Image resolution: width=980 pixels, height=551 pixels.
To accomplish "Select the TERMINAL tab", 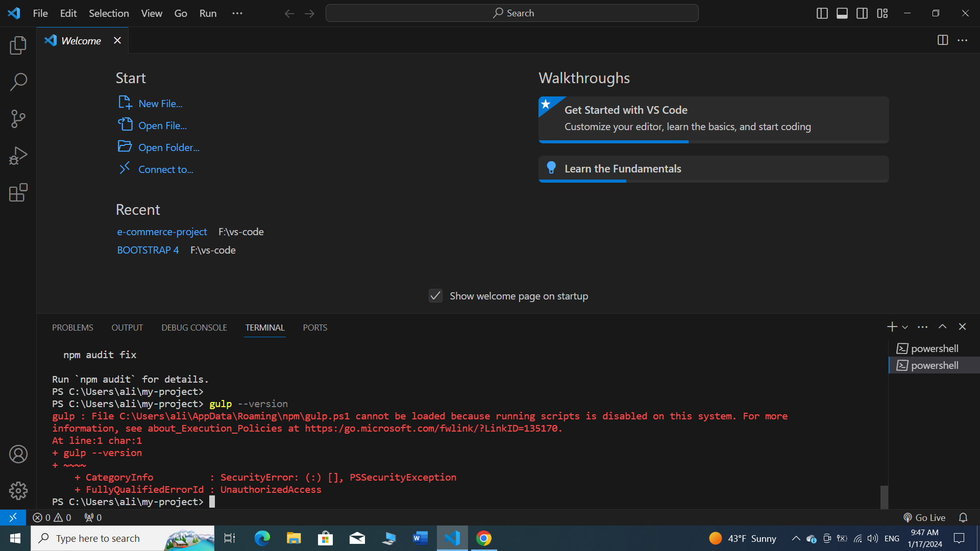I will 265,328.
